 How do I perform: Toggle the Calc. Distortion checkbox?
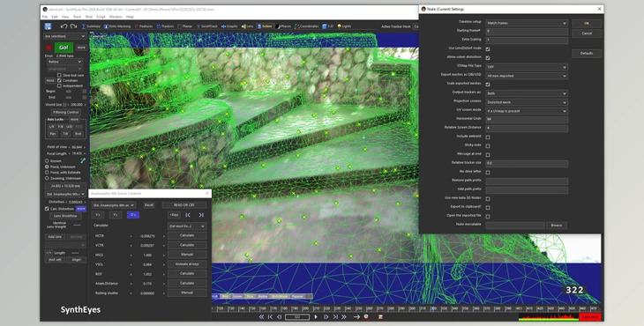(x=47, y=209)
